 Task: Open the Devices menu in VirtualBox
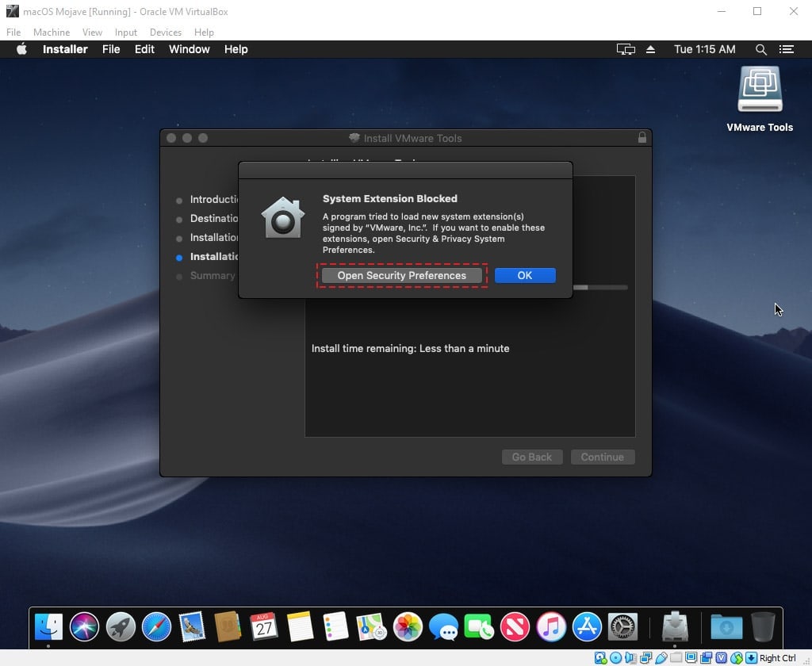coord(165,33)
